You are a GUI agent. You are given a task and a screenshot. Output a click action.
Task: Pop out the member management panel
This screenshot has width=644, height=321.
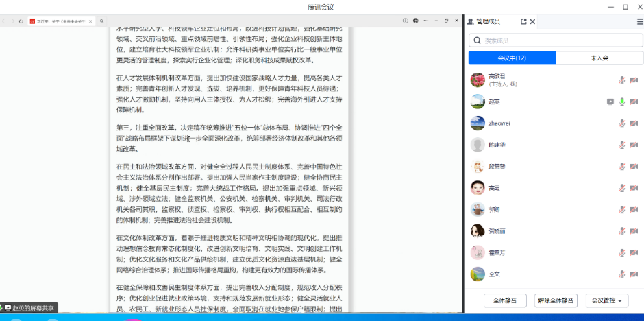523,22
